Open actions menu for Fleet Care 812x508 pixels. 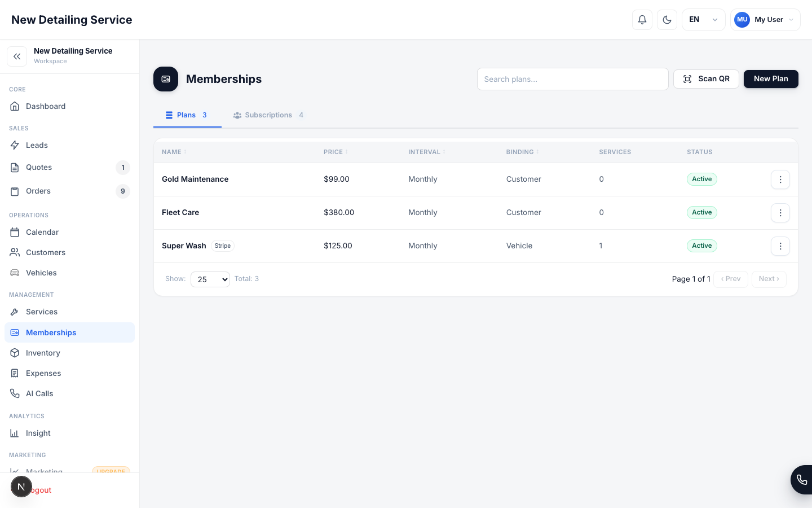coord(780,213)
